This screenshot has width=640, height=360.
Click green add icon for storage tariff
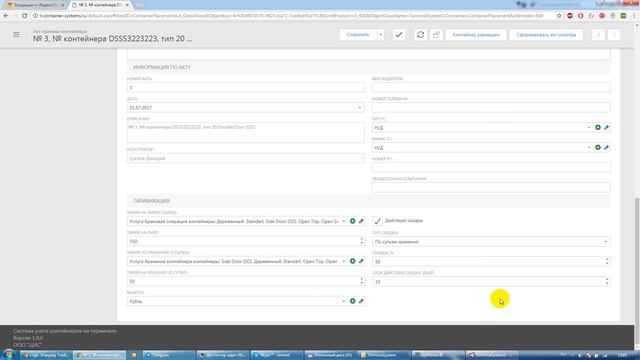click(352, 261)
